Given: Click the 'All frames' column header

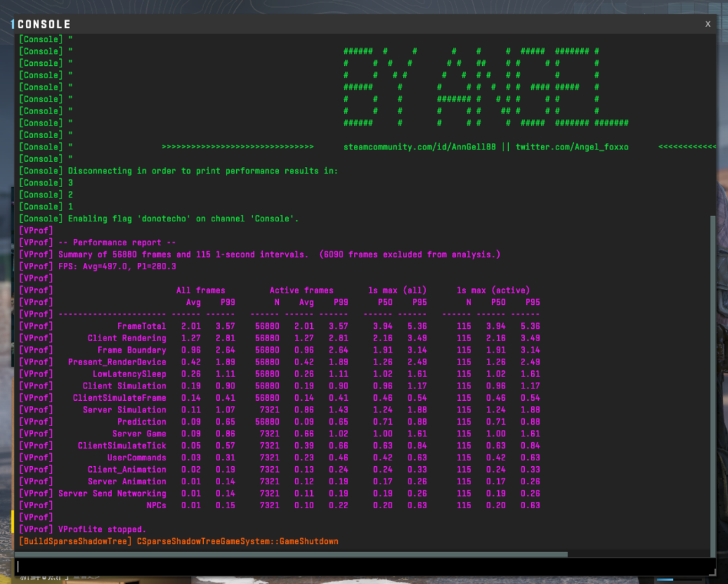Looking at the screenshot, I should pos(201,290).
